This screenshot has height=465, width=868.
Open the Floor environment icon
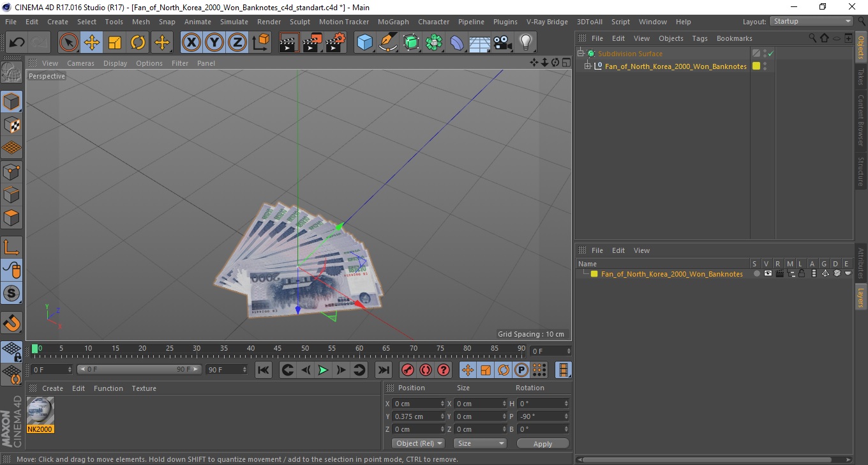[x=479, y=43]
